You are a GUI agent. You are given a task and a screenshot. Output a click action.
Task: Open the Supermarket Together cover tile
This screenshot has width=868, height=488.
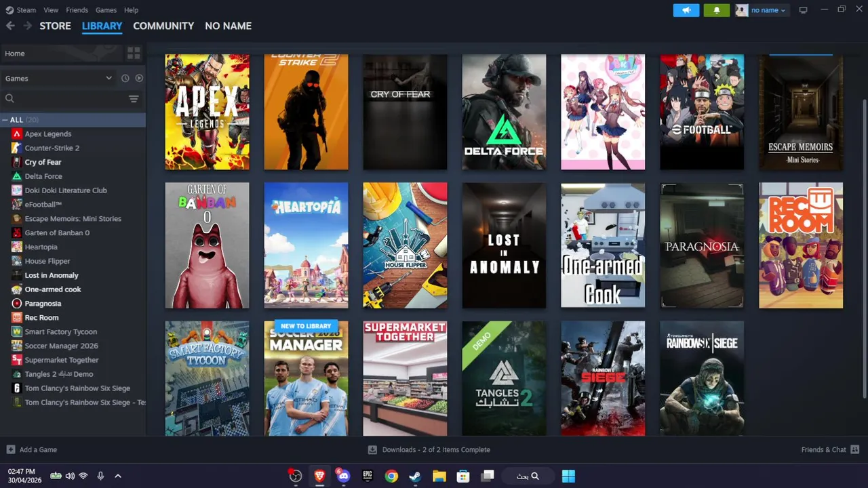tap(405, 378)
